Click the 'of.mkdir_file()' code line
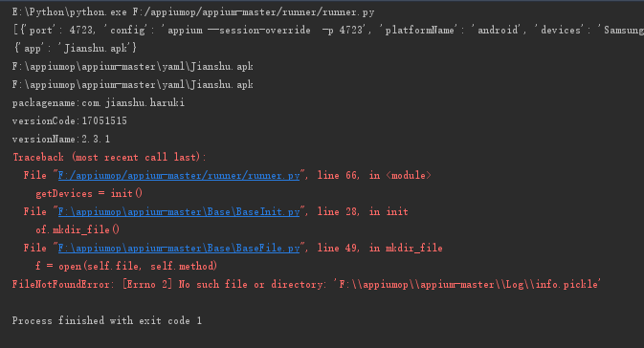 click(x=78, y=229)
